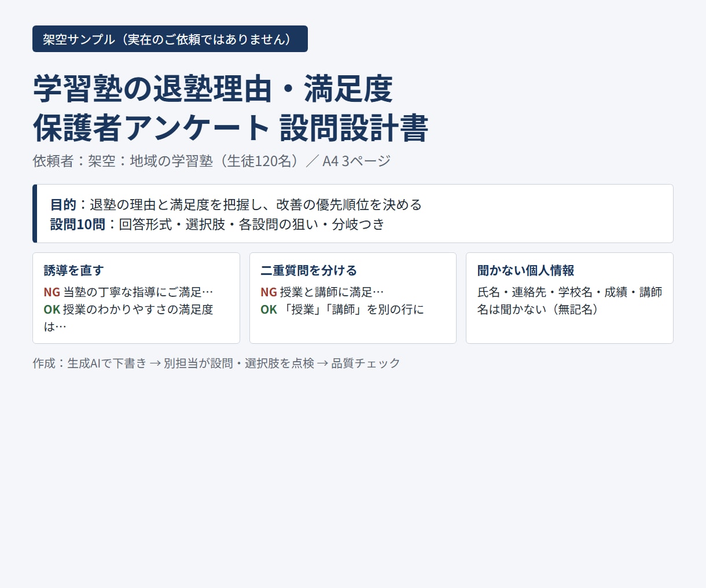Viewport: 706px width, 588px height.
Task: Click the footer line starting 作成：生成AIで下書き
Action: click(x=216, y=363)
